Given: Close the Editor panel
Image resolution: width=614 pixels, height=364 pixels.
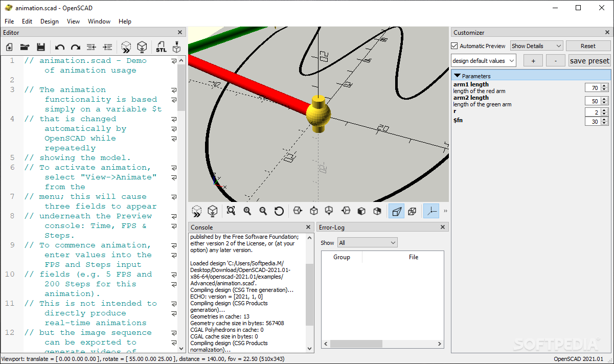Looking at the screenshot, I should [x=179, y=32].
